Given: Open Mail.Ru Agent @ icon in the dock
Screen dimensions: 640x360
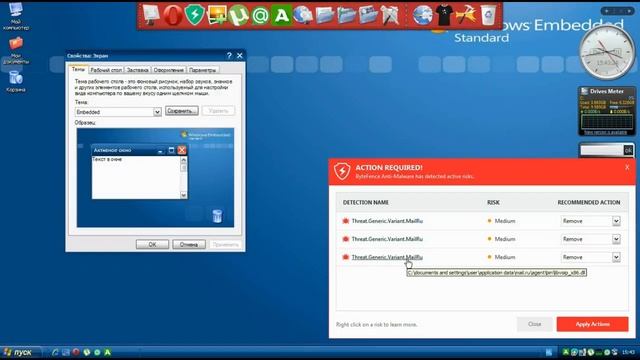Looking at the screenshot, I should pyautogui.click(x=260, y=16).
